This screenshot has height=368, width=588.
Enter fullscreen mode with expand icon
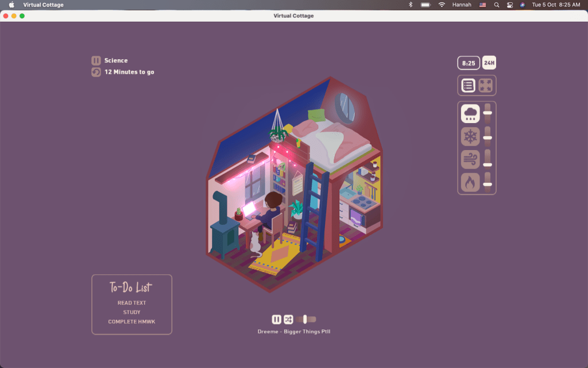486,86
